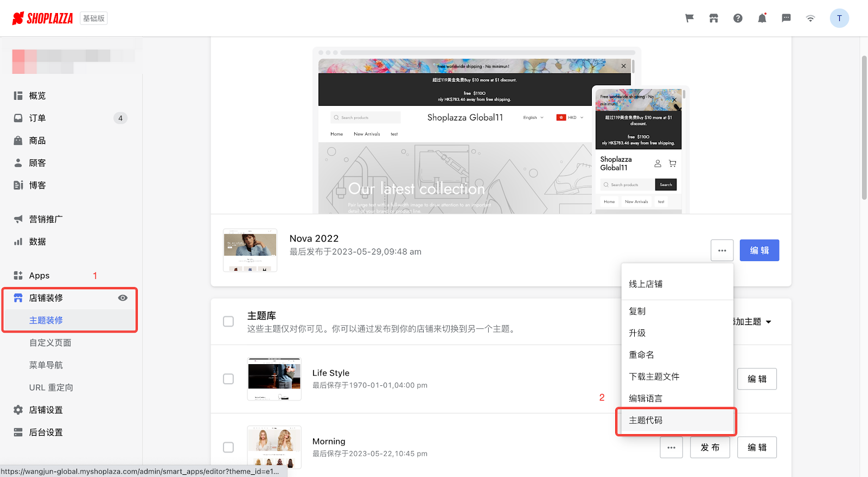The width and height of the screenshot is (868, 477).
Task: Open the help question mark icon
Action: coord(738,18)
